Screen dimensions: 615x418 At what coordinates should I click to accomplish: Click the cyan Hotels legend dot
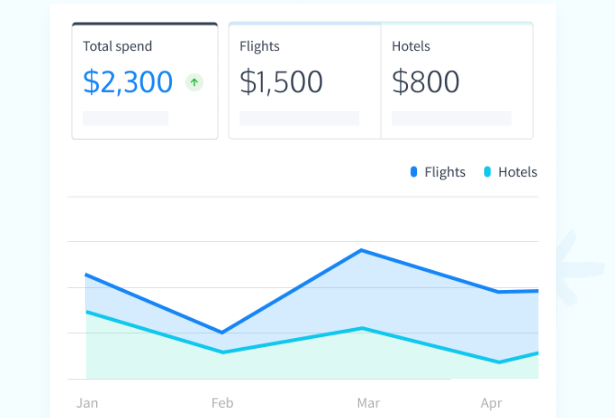[x=487, y=172]
